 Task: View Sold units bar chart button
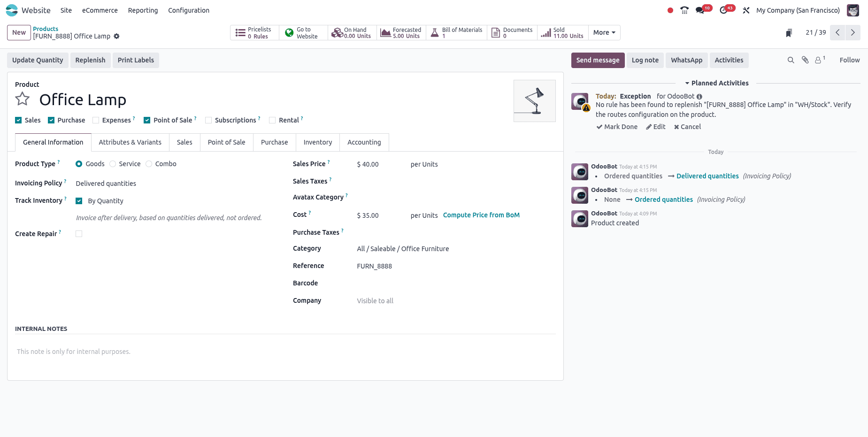click(562, 33)
